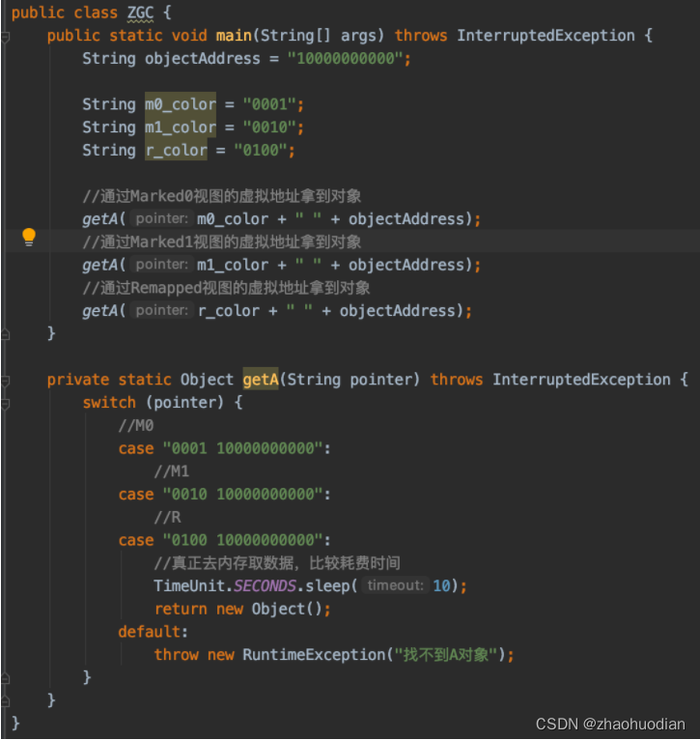
Task: Click the //M1 comment
Action: [x=172, y=471]
